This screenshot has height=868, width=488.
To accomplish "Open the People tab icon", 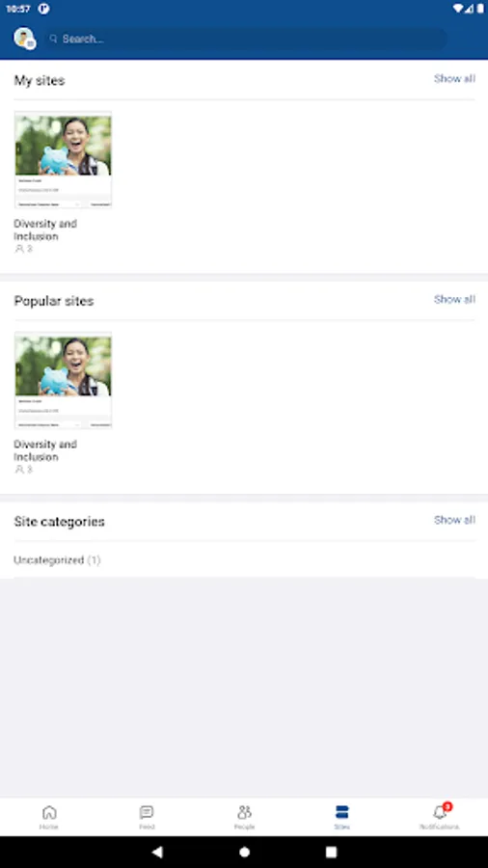I will pyautogui.click(x=244, y=812).
